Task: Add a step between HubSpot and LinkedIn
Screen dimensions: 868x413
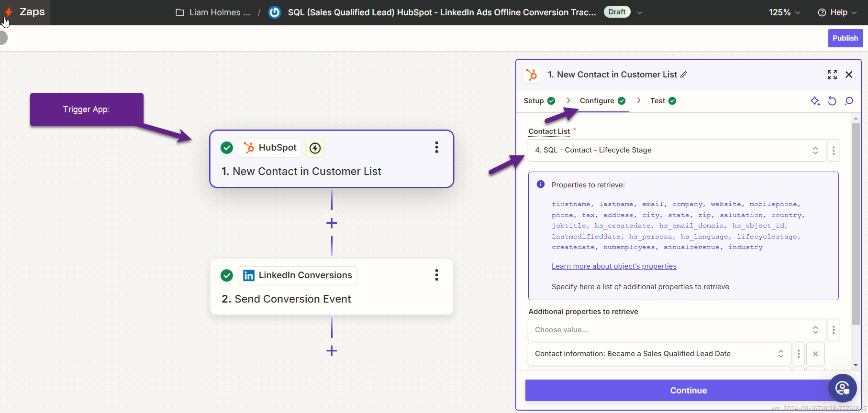Action: point(332,223)
